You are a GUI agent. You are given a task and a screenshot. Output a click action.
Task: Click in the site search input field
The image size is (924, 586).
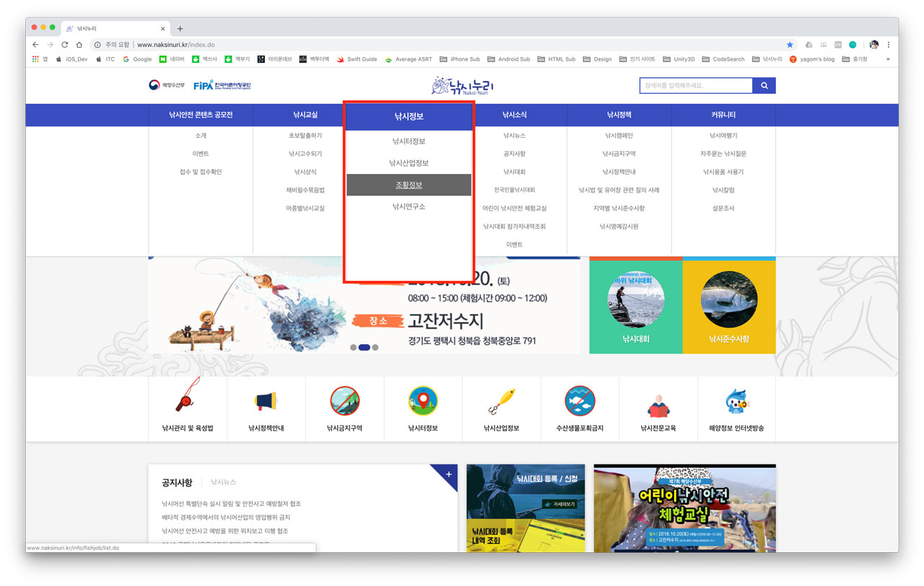coord(695,86)
